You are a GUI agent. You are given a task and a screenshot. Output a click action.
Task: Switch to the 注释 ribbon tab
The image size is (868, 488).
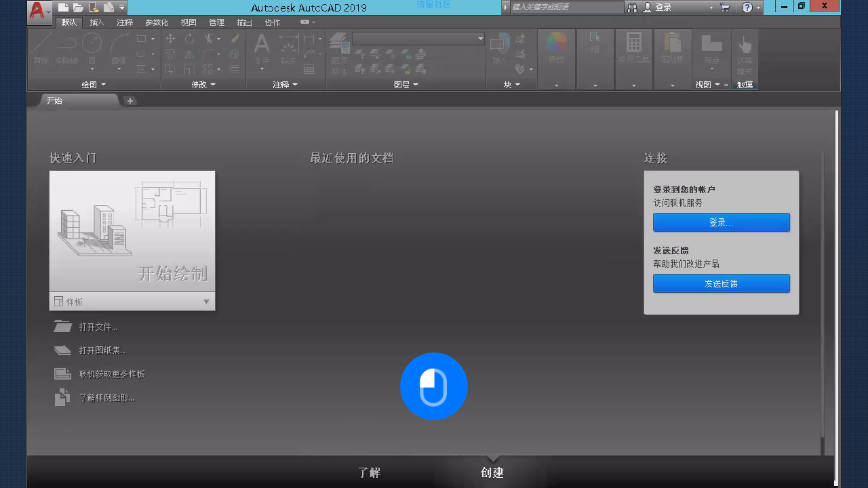[125, 22]
